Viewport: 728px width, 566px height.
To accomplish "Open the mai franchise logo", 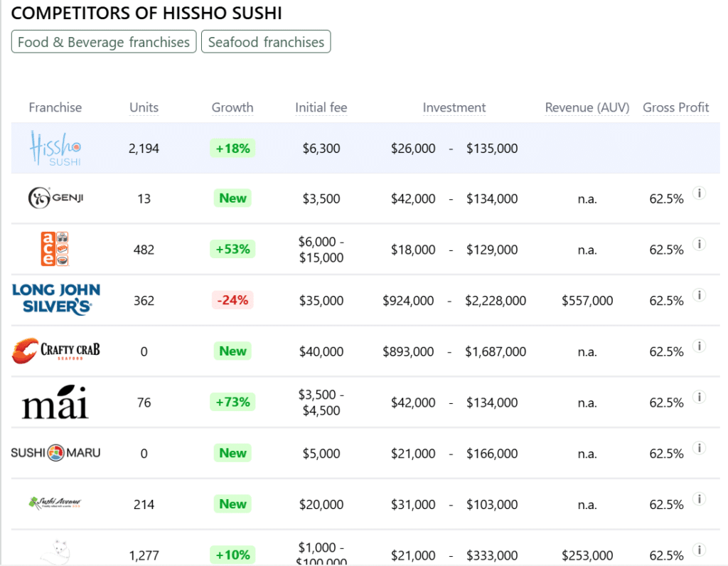I will [x=55, y=402].
